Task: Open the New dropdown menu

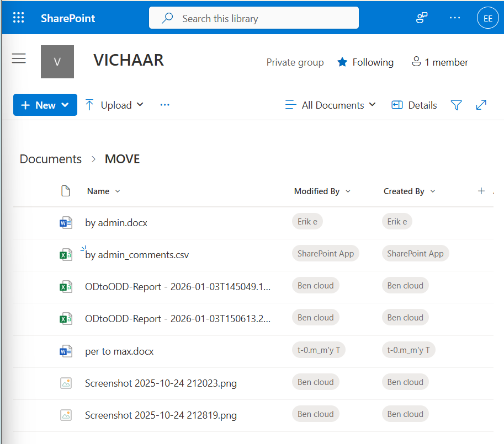Action: (45, 105)
